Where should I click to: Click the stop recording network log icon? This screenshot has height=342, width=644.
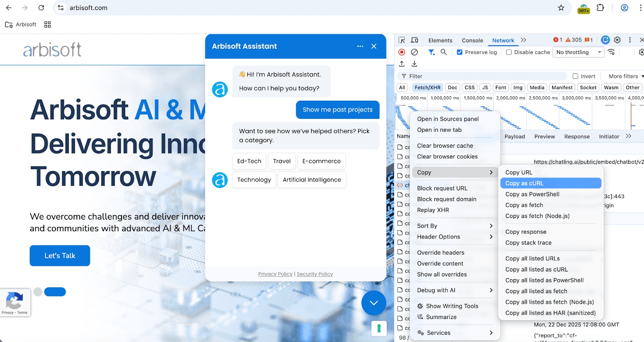click(x=401, y=52)
